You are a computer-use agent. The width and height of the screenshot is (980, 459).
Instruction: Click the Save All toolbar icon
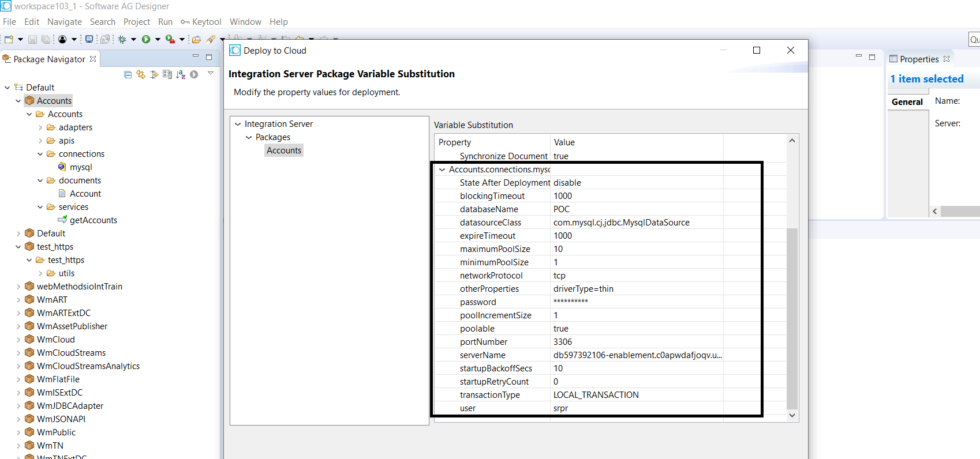click(46, 39)
